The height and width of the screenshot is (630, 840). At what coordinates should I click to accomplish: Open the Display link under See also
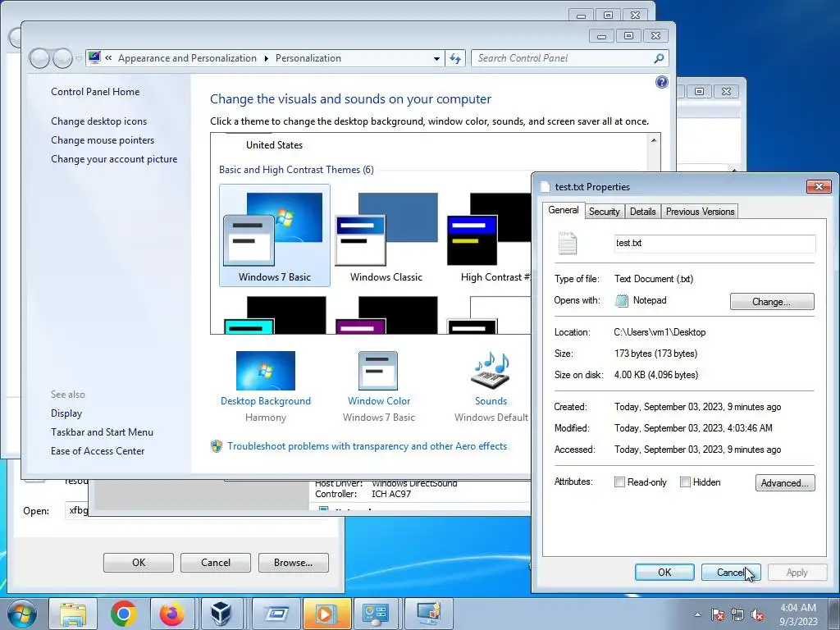point(66,413)
